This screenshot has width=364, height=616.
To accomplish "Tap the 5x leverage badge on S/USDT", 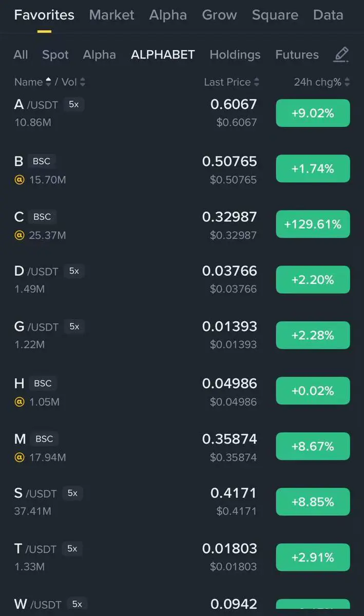I will click(72, 493).
